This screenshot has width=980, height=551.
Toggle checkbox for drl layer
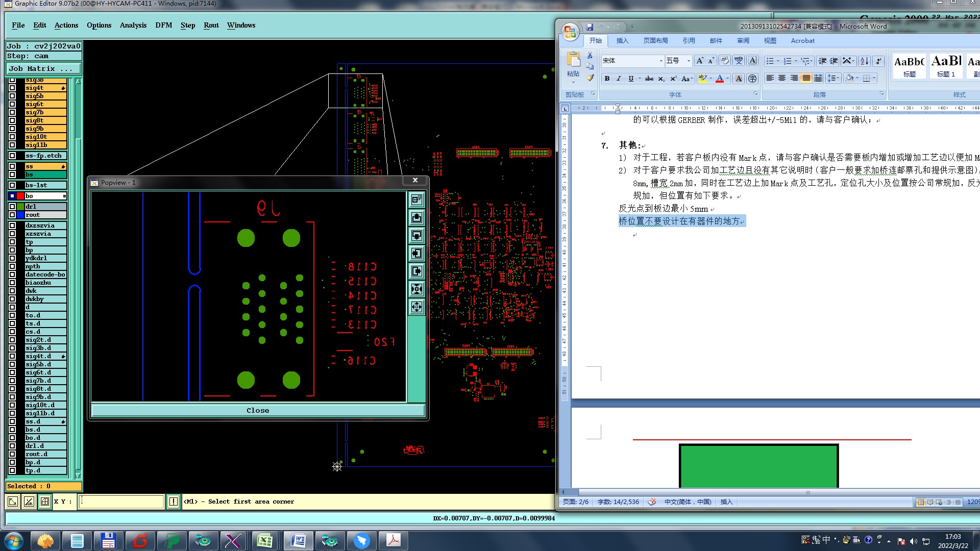[12, 207]
